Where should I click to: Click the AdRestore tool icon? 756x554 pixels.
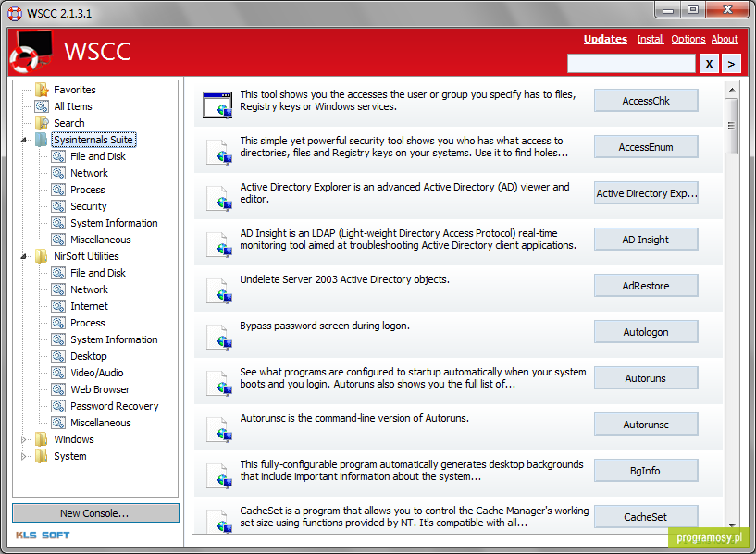(219, 289)
